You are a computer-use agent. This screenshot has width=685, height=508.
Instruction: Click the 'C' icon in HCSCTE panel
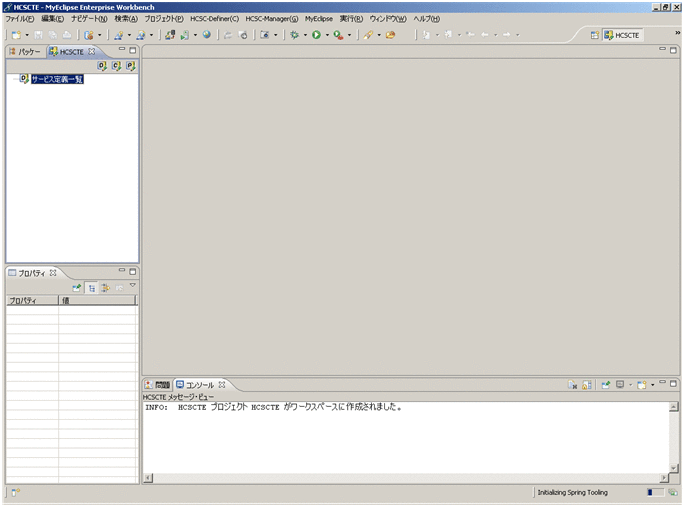(x=116, y=66)
